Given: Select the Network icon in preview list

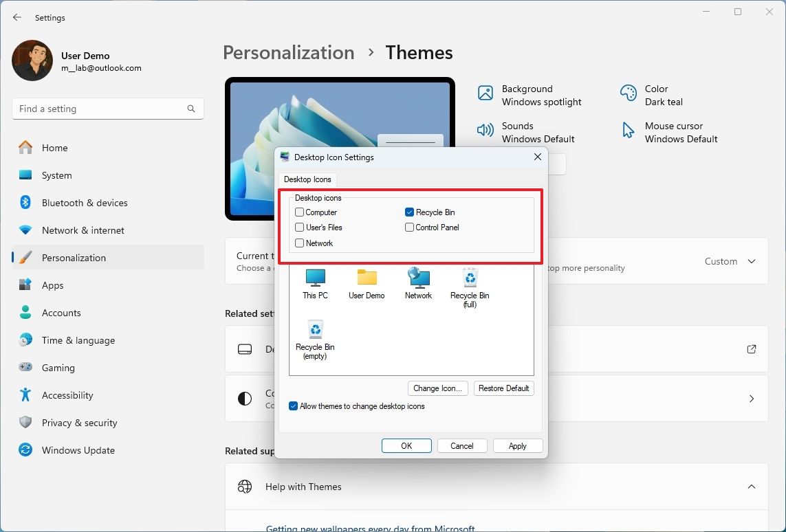Looking at the screenshot, I should pos(418,279).
